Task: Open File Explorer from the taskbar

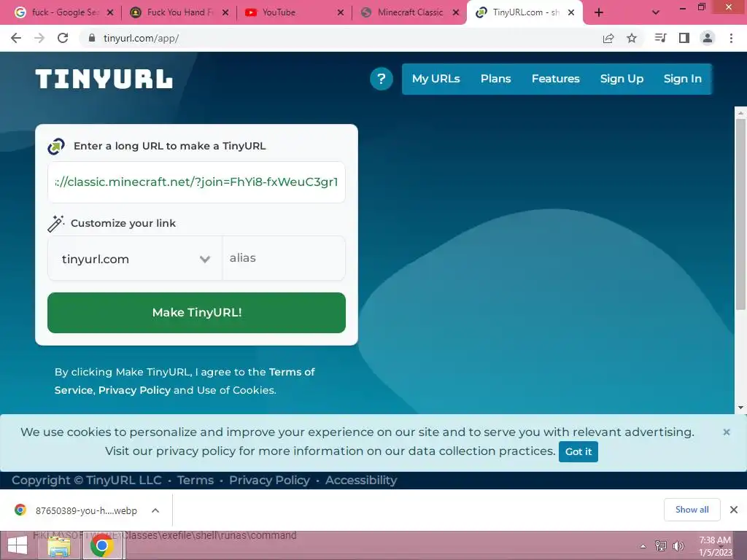Action: coord(60,545)
